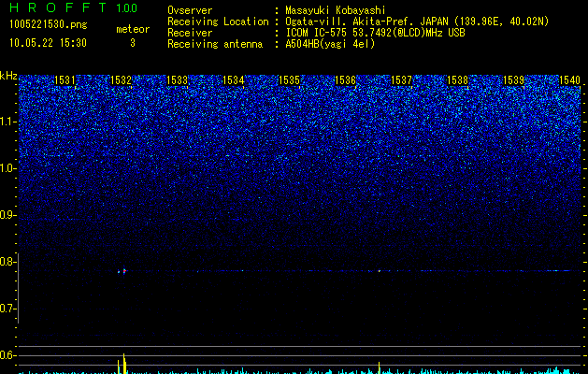Screen dimensions: 588x374
Task: Select the filename 1005221530.png
Action: click(x=49, y=24)
